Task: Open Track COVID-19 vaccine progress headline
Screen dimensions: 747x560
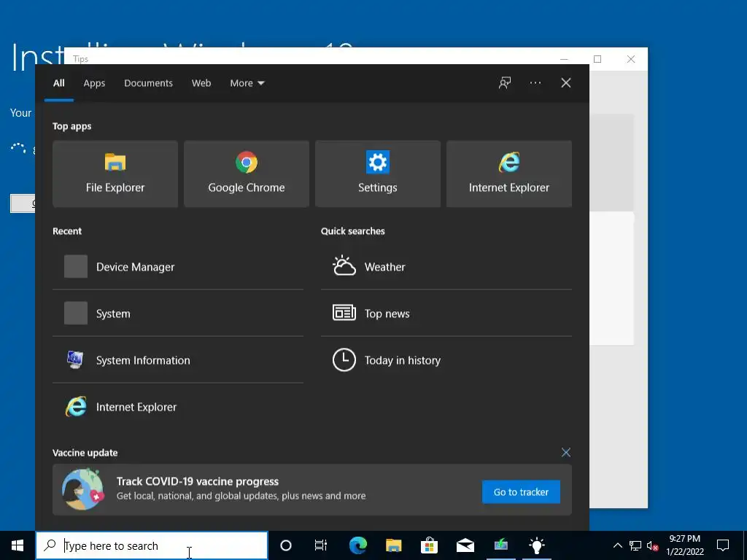Action: [x=198, y=481]
